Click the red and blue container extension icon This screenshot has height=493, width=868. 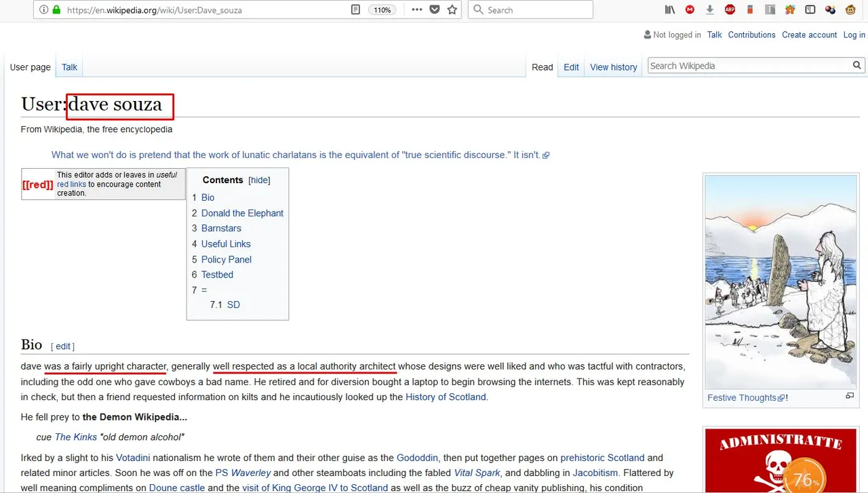pos(750,10)
